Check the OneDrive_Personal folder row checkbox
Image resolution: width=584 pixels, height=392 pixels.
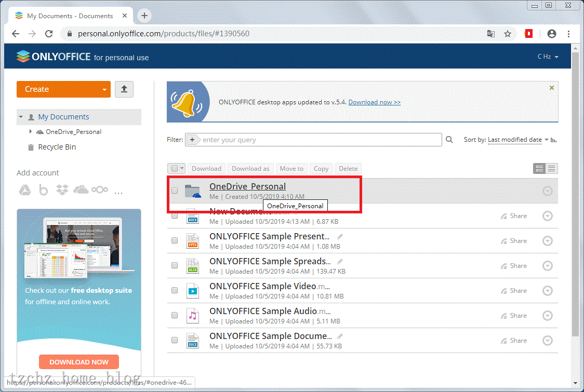(174, 191)
